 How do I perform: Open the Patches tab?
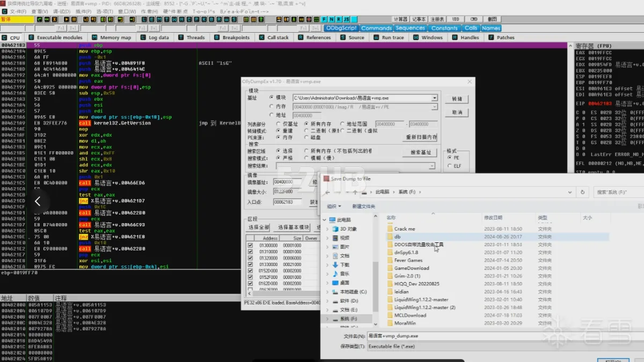point(501,38)
